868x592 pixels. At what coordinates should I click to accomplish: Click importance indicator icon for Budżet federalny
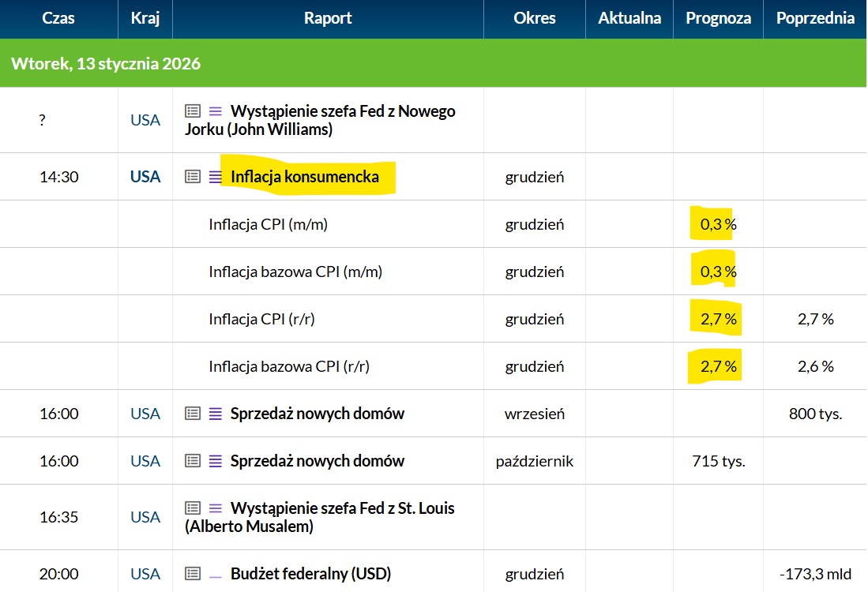coord(216,574)
